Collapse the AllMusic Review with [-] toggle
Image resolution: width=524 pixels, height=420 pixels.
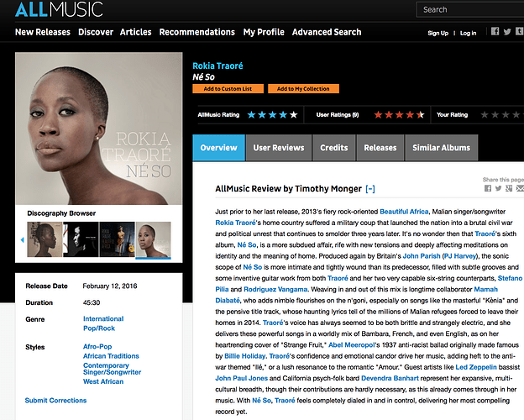coord(370,189)
